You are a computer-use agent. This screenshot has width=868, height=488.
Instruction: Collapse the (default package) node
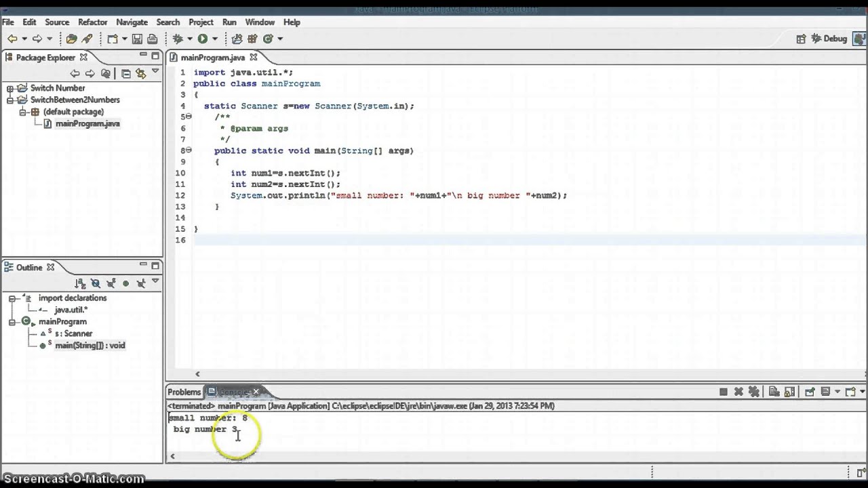tap(22, 113)
